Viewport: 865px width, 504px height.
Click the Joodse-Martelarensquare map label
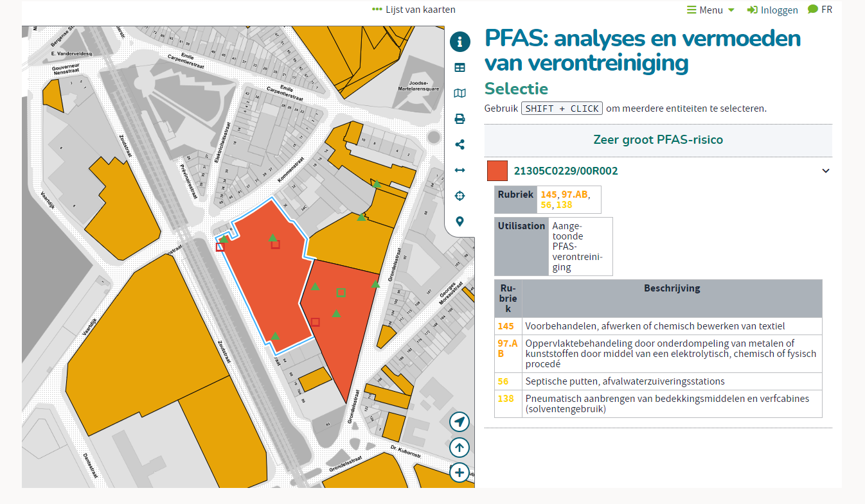[418, 87]
